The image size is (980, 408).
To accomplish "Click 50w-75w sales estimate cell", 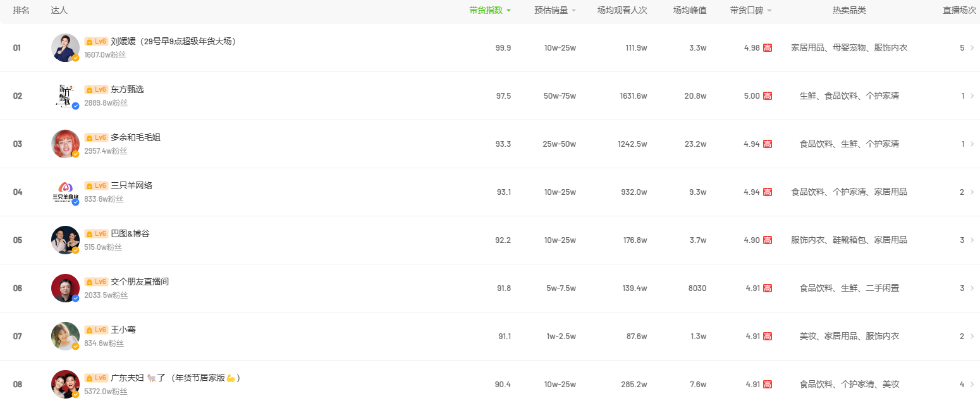I will click(560, 96).
